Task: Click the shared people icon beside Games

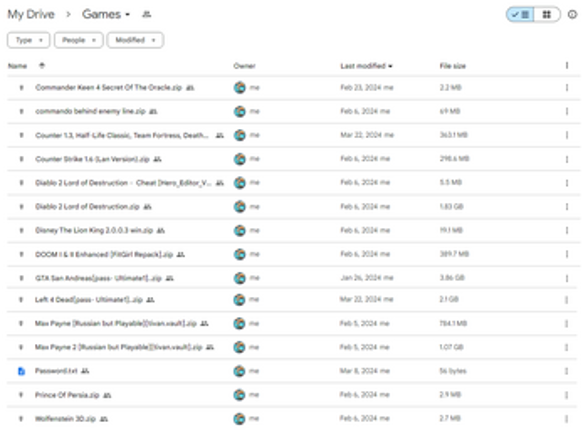Action: click(x=146, y=14)
